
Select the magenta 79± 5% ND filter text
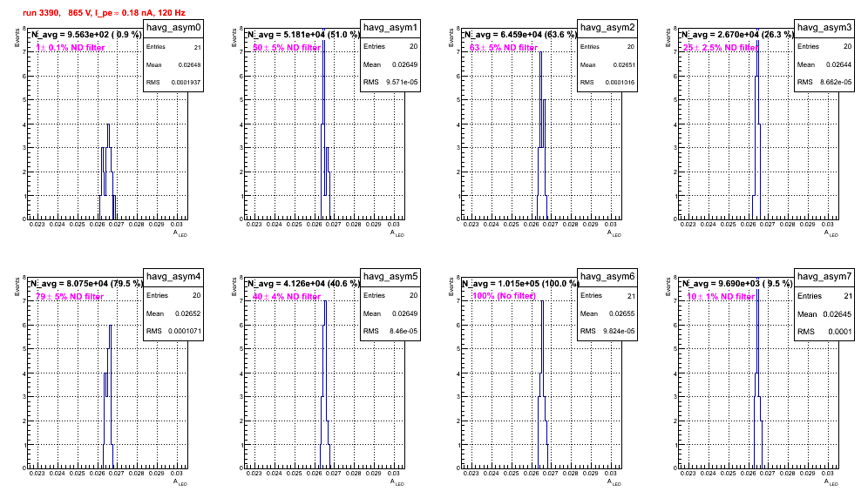click(x=70, y=297)
